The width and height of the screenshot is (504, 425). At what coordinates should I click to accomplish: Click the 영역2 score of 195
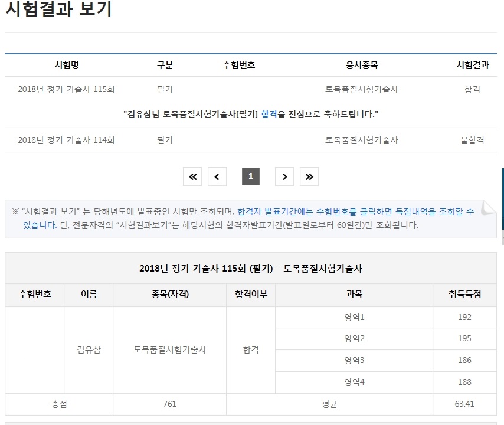tap(464, 339)
